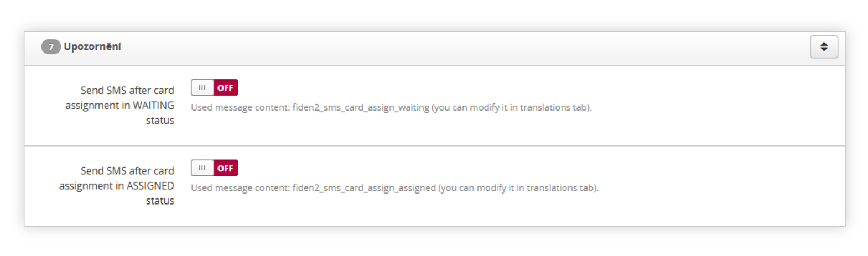This screenshot has height=256, width=868.
Task: Click the word WAITING in the first setting label
Action: click(x=153, y=105)
